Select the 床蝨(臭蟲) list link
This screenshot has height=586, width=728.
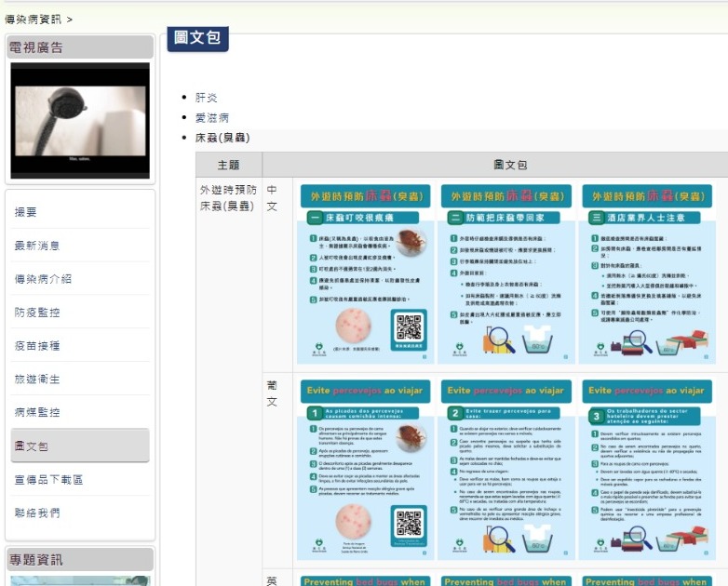[x=222, y=139]
